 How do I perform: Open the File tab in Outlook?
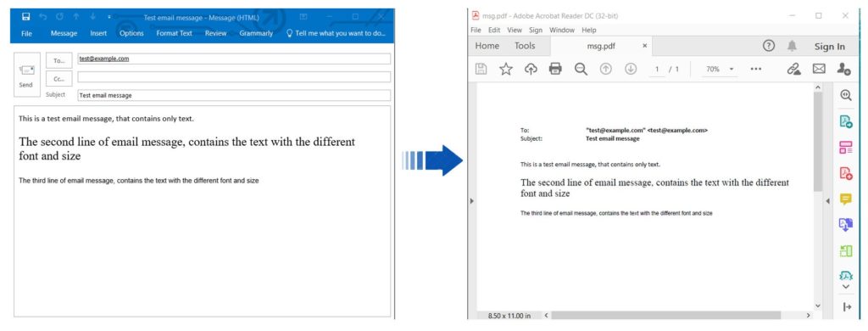point(26,33)
